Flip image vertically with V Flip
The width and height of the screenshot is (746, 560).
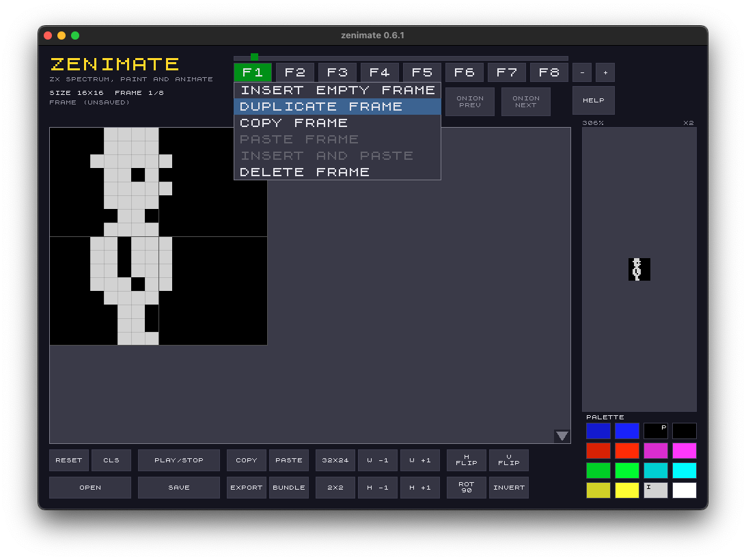tap(508, 460)
